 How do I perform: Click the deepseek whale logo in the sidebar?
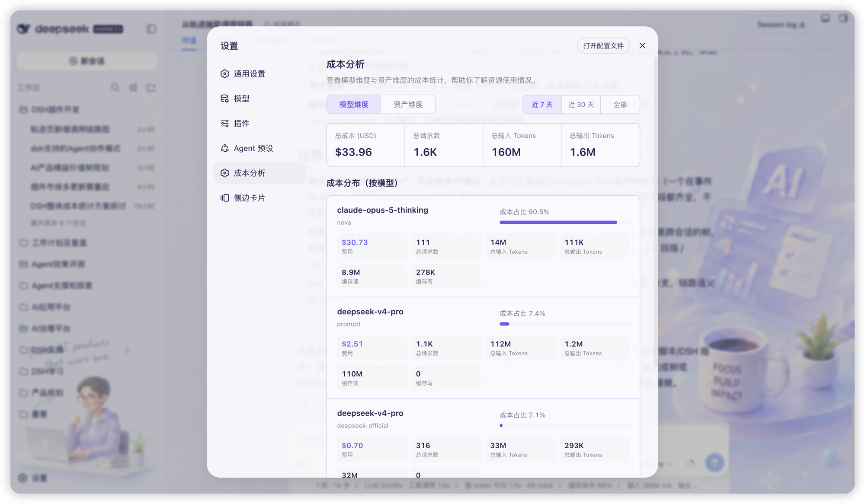click(x=24, y=29)
